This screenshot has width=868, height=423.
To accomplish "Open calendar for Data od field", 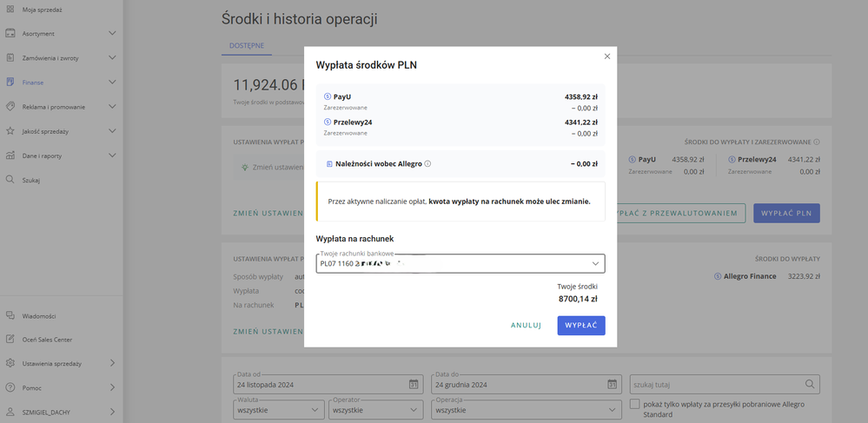I will (x=414, y=384).
